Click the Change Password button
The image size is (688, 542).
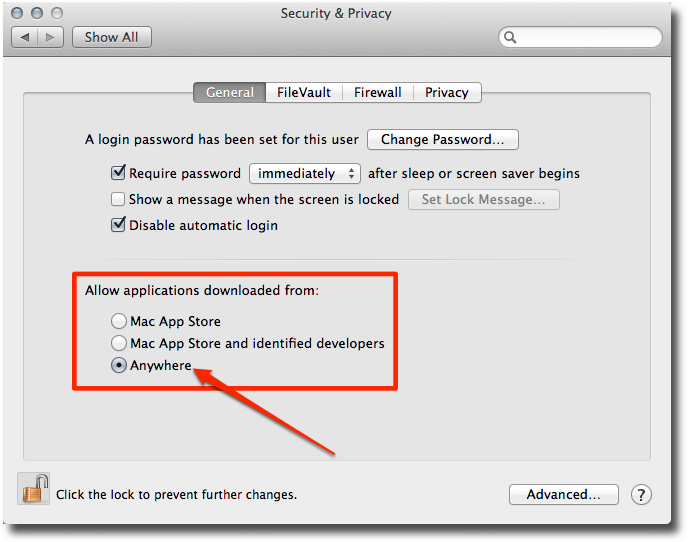point(443,139)
